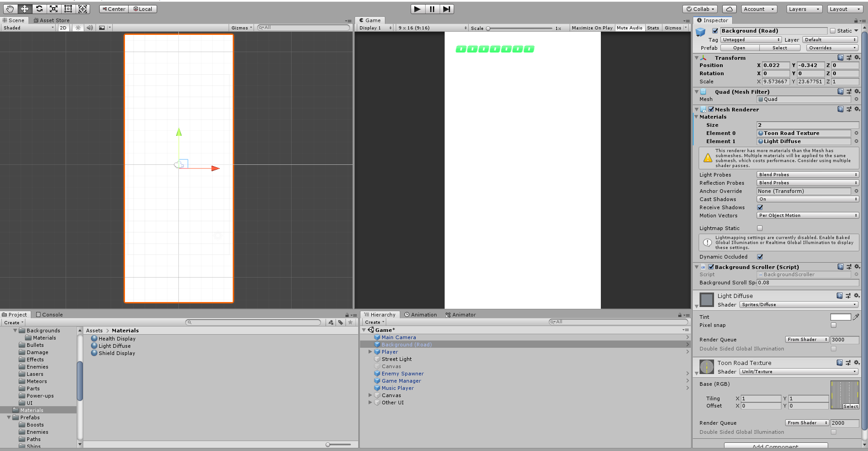The height and width of the screenshot is (451, 868).
Task: Toggle scene effects image icon
Action: (x=102, y=28)
